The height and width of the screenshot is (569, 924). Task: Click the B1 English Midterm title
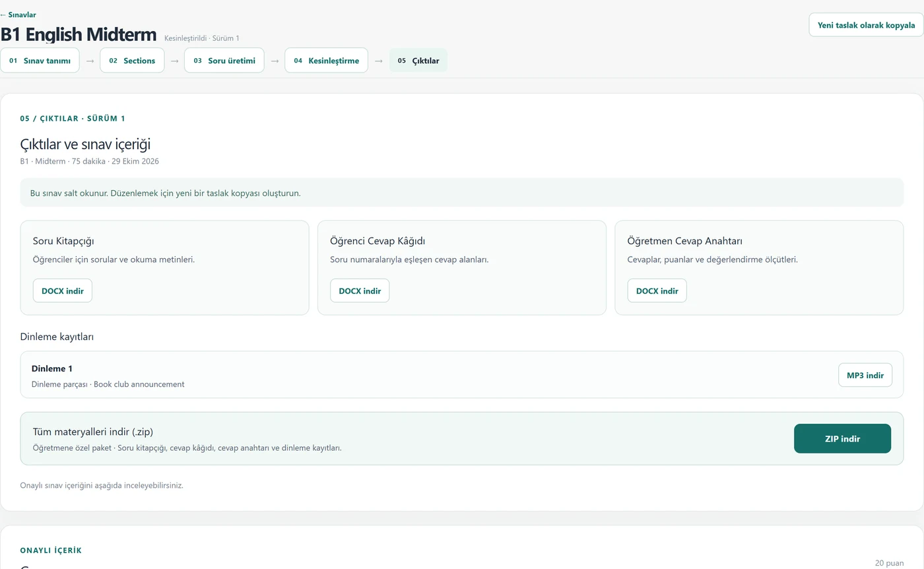point(79,34)
